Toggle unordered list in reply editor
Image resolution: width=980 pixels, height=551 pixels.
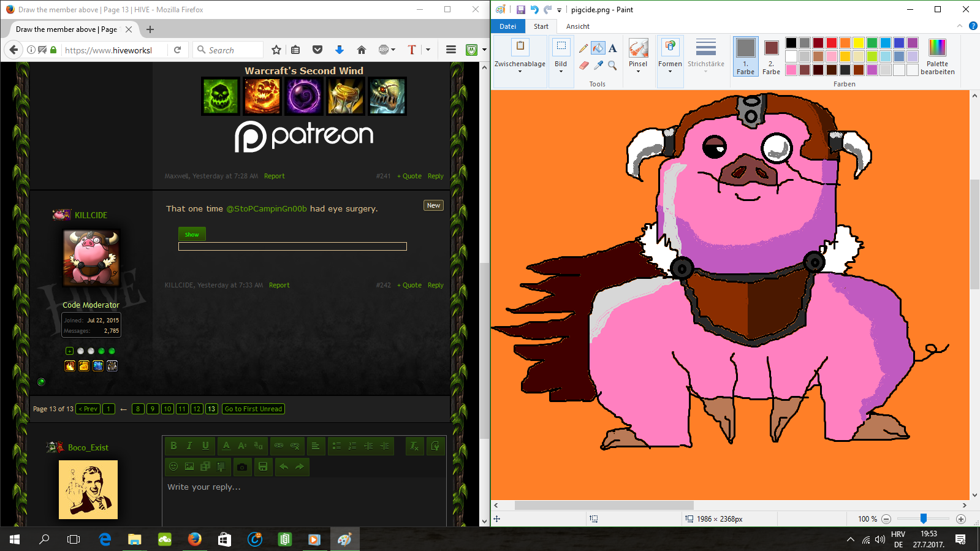336,446
